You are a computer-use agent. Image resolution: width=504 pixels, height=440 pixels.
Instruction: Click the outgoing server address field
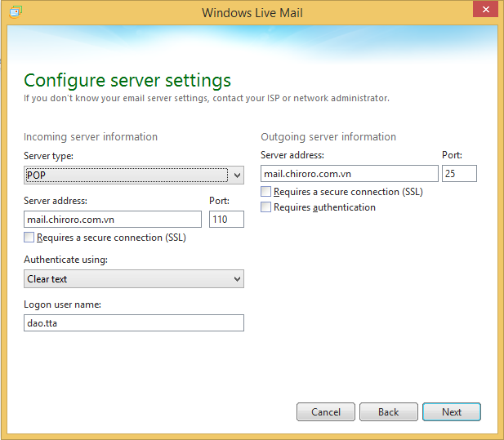[349, 173]
